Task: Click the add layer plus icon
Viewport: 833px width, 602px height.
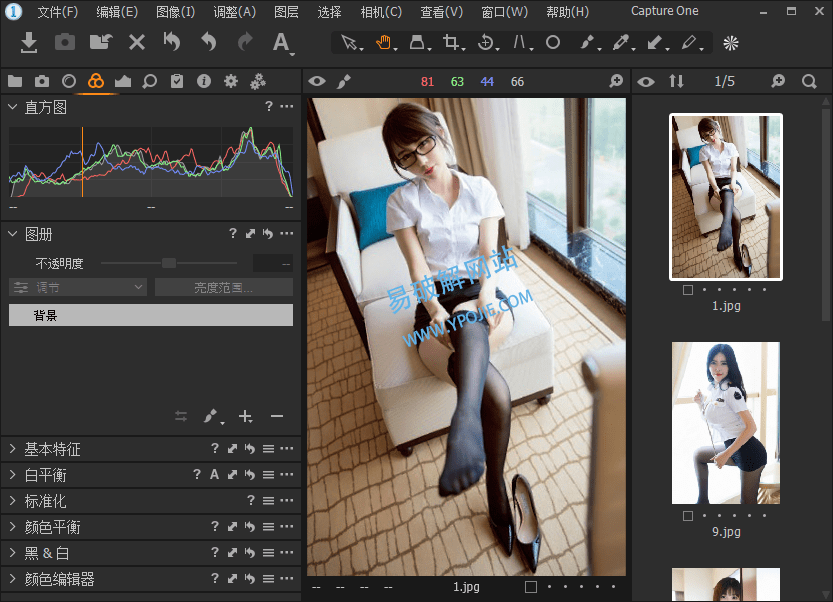Action: point(245,416)
